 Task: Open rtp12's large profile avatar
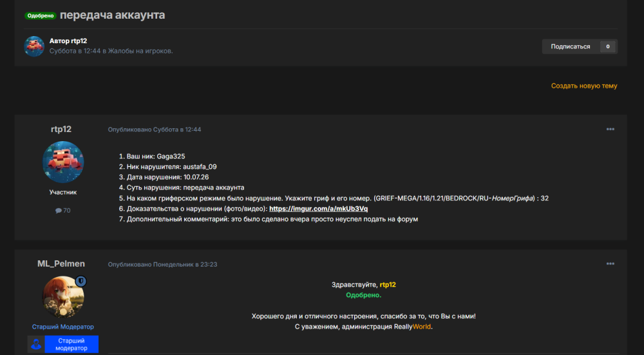coord(63,162)
